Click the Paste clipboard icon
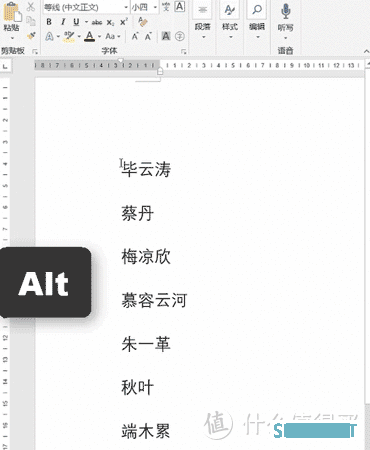 pos(12,12)
